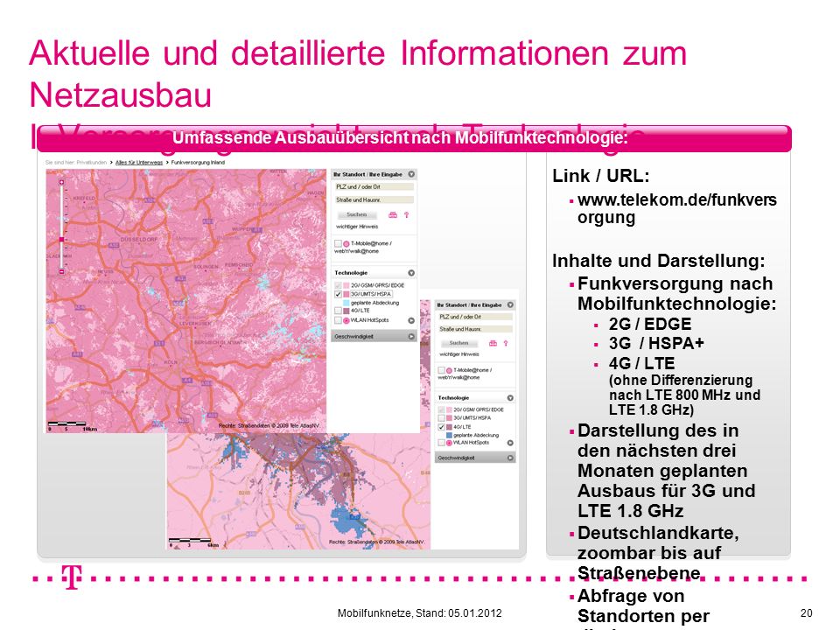The width and height of the screenshot is (840, 630).
Task: Enable 4G/LTE checkbox in upper panel
Action: pos(338,310)
